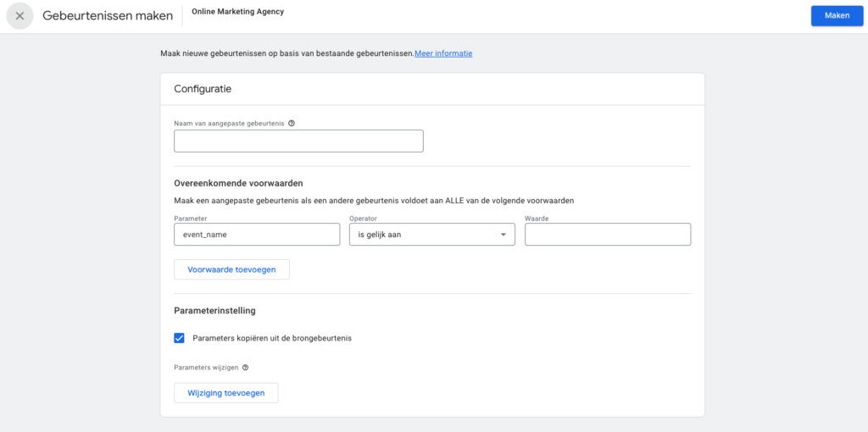Close the Gebeurtenissen maken panel
The image size is (868, 432).
(x=20, y=16)
